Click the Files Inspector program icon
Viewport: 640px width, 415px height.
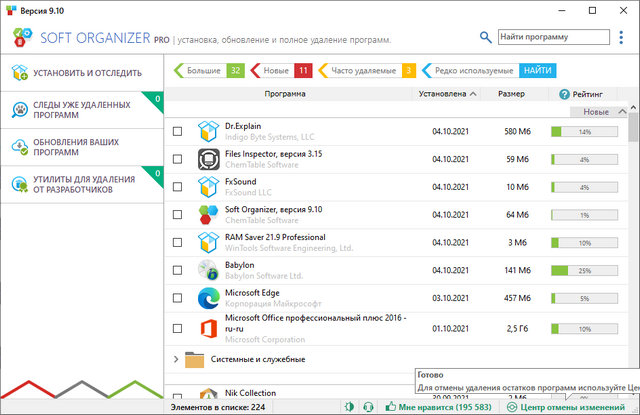208,159
